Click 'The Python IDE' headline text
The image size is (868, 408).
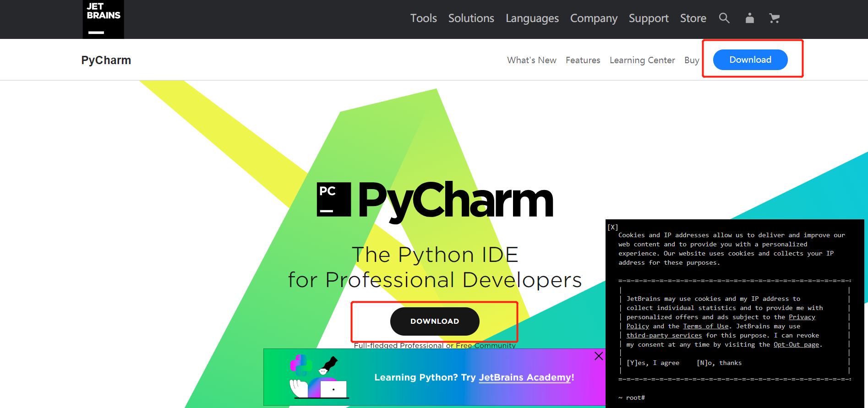[435, 255]
